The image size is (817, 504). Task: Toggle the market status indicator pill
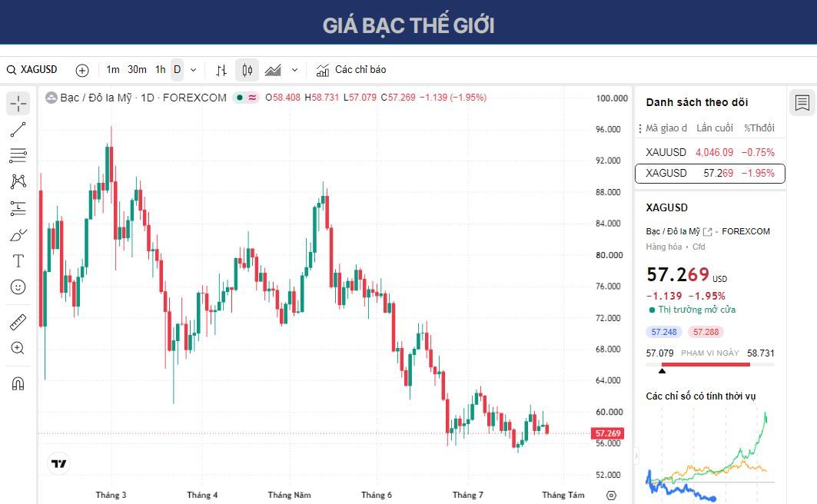(x=246, y=98)
